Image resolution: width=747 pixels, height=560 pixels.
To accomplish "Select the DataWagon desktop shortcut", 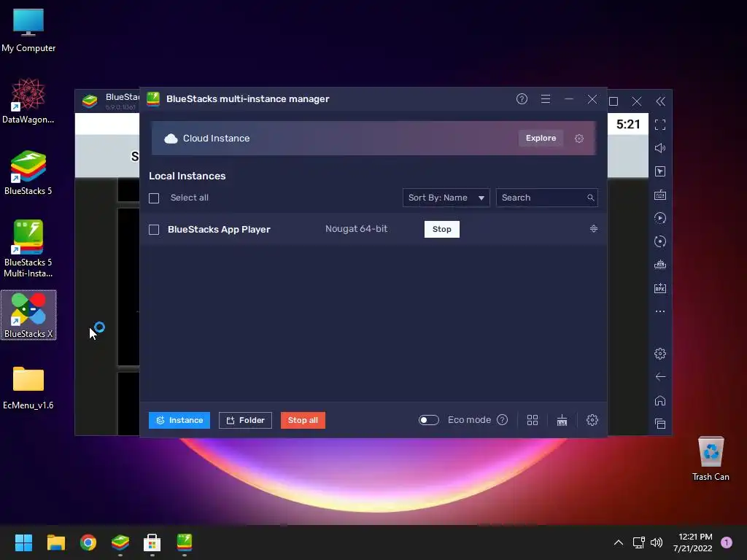I will click(28, 101).
